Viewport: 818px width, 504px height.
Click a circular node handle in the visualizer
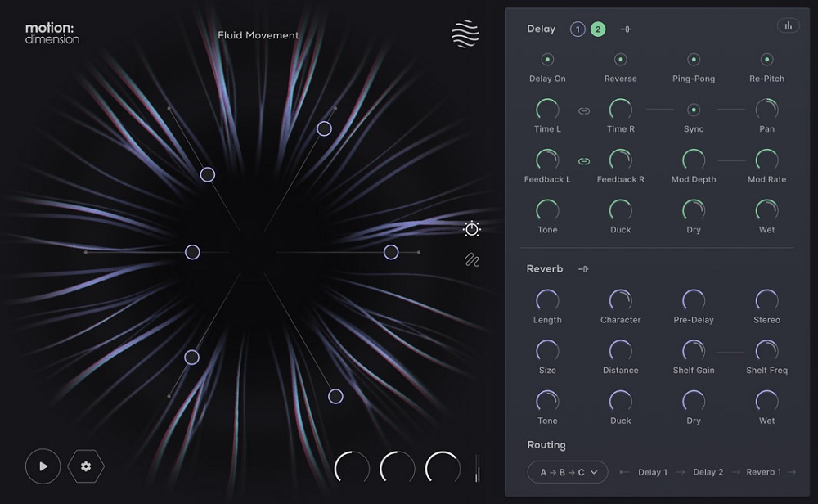pos(207,174)
